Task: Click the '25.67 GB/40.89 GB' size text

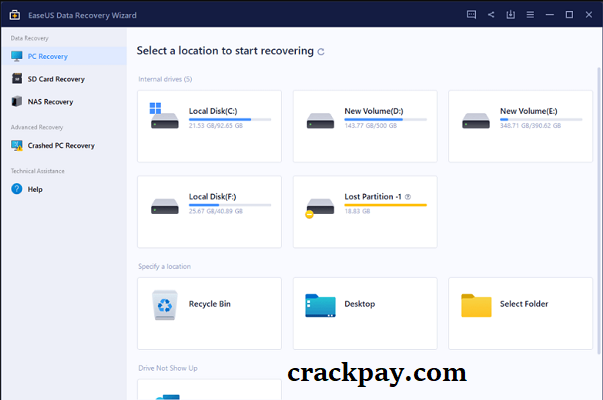Action: [x=215, y=211]
